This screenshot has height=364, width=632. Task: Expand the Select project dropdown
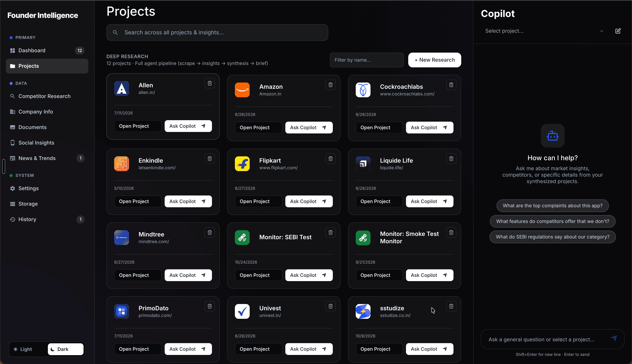tap(545, 31)
